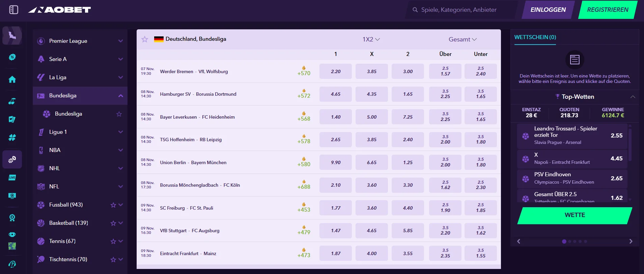The width and height of the screenshot is (644, 274).
Task: Click the Registrieren button
Action: (x=608, y=10)
